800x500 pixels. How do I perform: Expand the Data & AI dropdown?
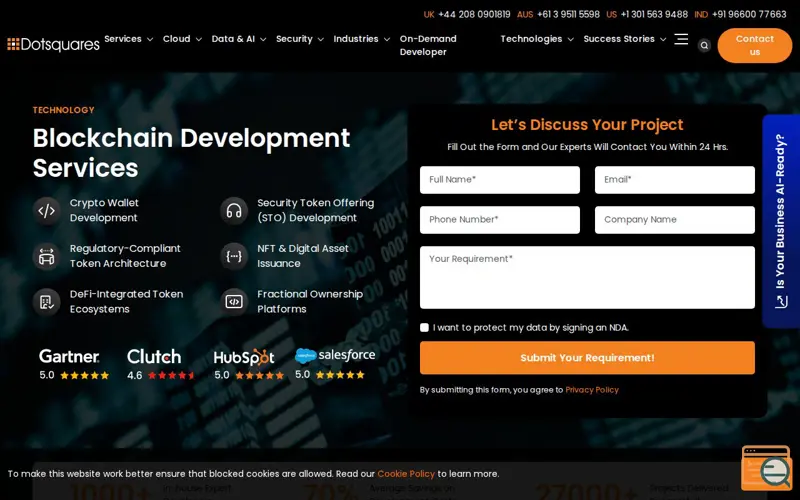(x=239, y=39)
